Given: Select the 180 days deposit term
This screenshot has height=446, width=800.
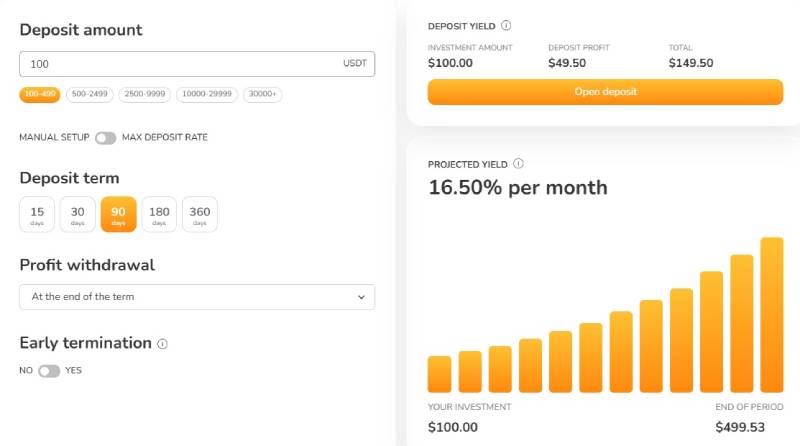Looking at the screenshot, I should 159,214.
